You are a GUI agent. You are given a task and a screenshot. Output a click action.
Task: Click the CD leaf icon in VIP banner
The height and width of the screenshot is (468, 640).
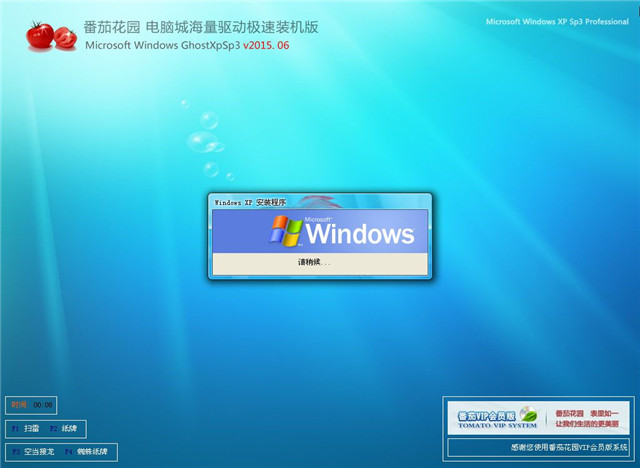529,416
